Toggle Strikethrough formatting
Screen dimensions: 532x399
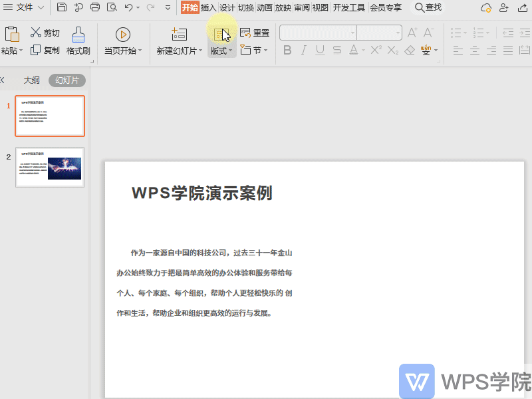tap(337, 51)
